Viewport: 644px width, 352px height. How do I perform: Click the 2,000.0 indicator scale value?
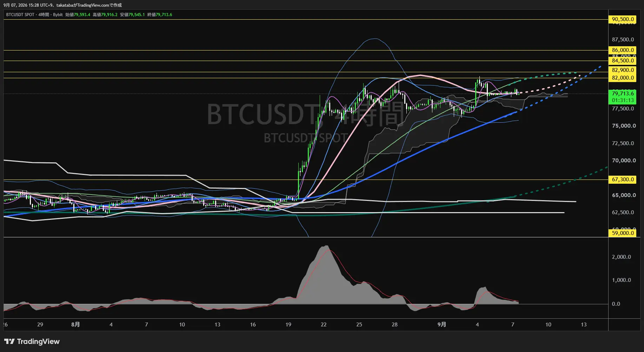pos(621,257)
